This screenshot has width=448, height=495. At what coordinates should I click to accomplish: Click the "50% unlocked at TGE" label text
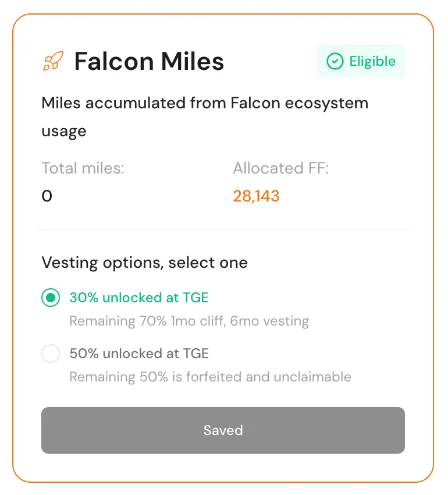tap(138, 353)
